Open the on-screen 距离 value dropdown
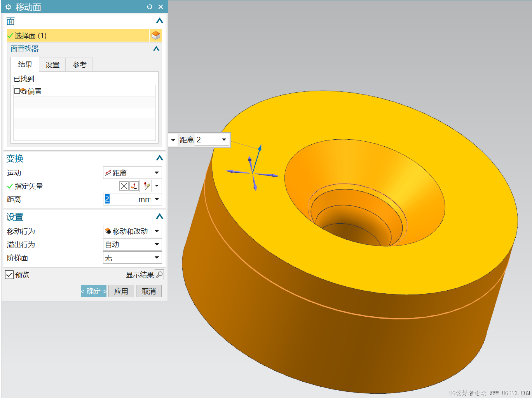This screenshot has width=532, height=398. [x=224, y=140]
